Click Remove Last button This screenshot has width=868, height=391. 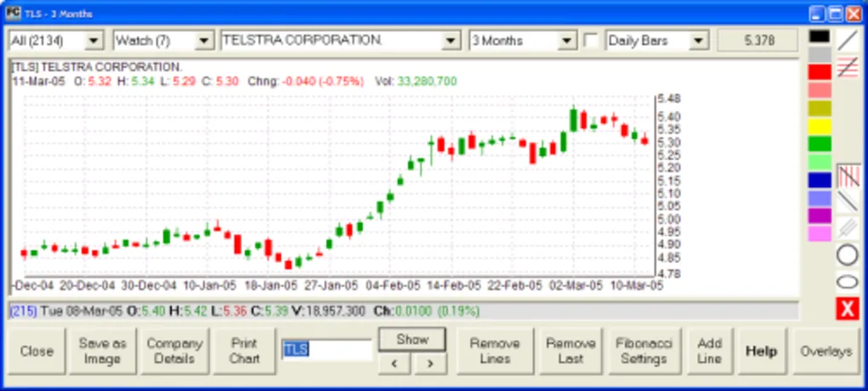click(571, 351)
